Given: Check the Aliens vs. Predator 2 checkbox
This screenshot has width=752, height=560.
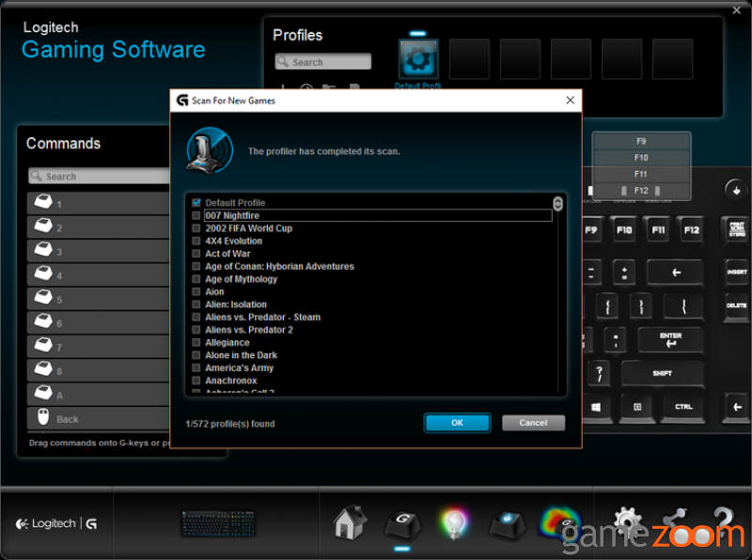Looking at the screenshot, I should point(196,330).
